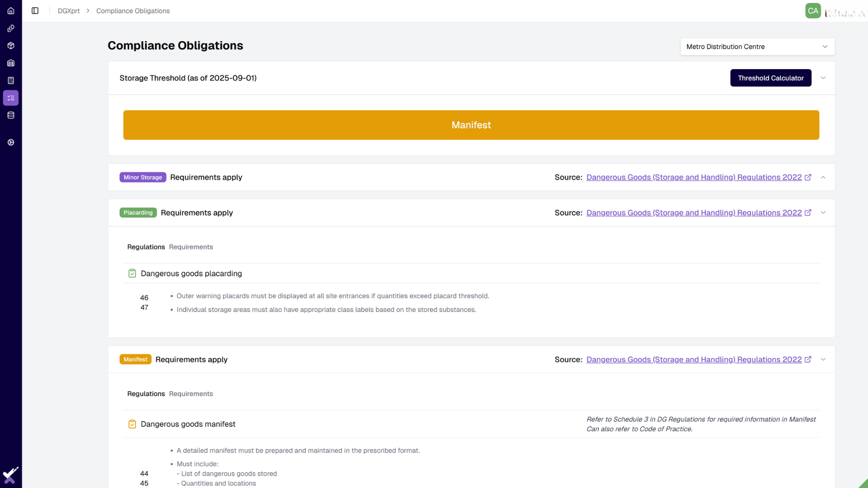Switch to the Requirements tab under Placarding
This screenshot has width=868, height=488.
pyautogui.click(x=191, y=247)
